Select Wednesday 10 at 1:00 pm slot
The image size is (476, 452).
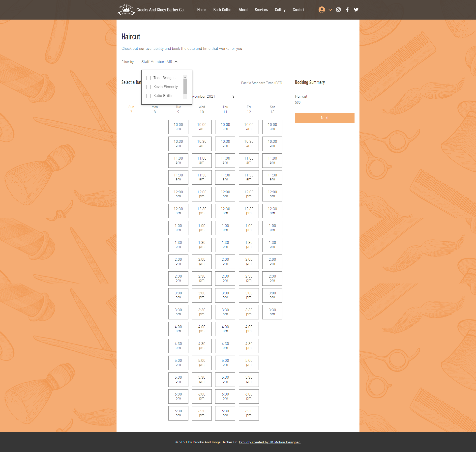202,228
